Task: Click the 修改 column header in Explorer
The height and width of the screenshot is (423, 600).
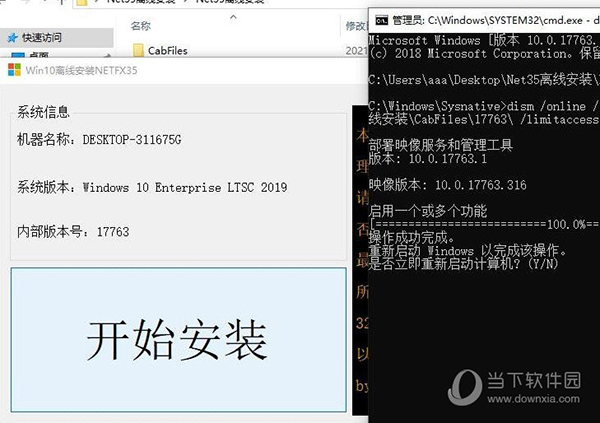Action: [356, 26]
